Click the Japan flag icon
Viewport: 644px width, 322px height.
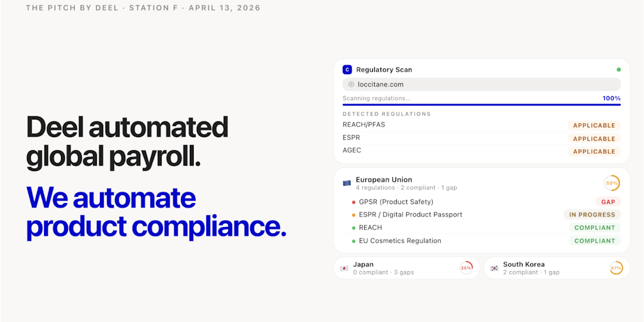344,268
